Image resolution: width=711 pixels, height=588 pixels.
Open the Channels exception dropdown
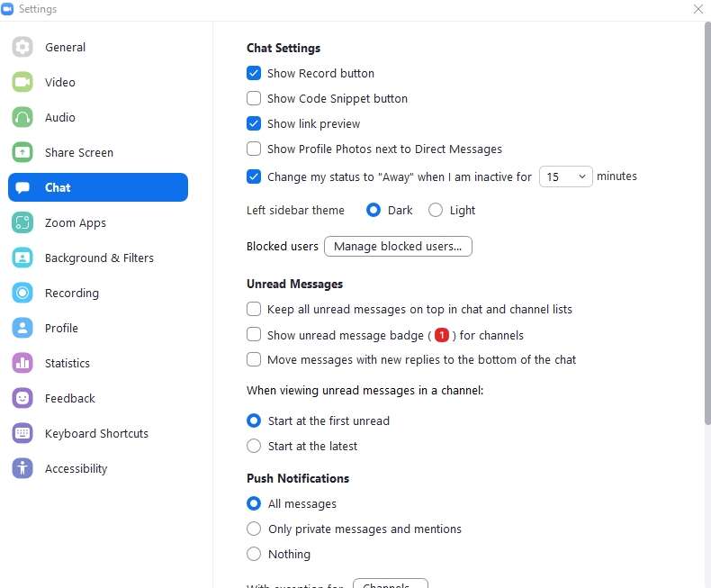390,583
